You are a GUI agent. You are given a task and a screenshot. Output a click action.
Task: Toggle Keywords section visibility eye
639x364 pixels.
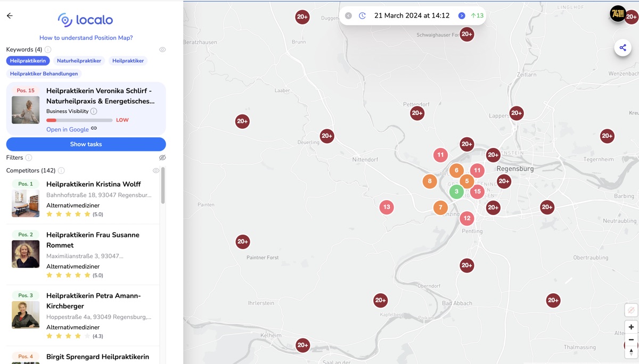pyautogui.click(x=162, y=49)
